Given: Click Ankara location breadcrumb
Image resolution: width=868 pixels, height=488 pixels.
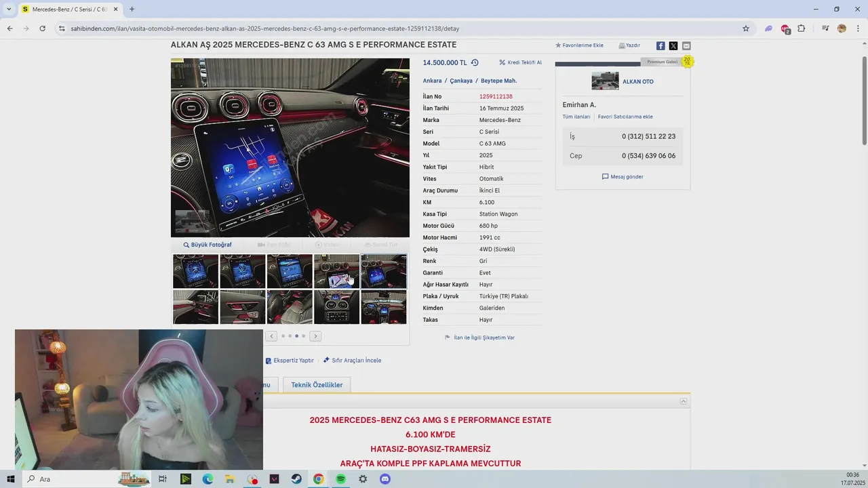Looking at the screenshot, I should click(x=432, y=81).
